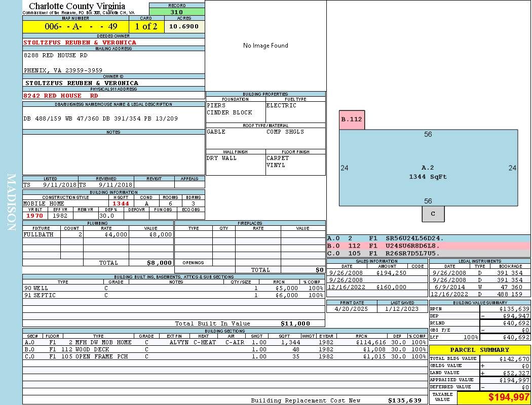Select the pink B.112 deck section in sketch
The image size is (532, 405).
(x=352, y=120)
